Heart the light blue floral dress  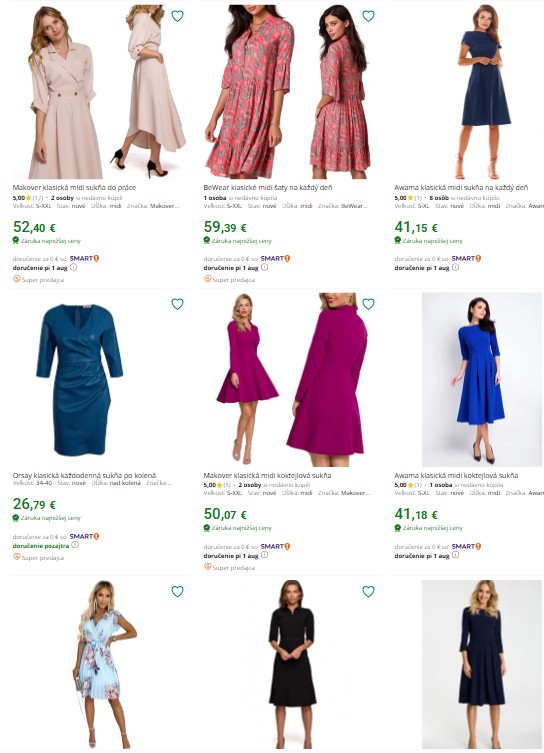pos(177,591)
